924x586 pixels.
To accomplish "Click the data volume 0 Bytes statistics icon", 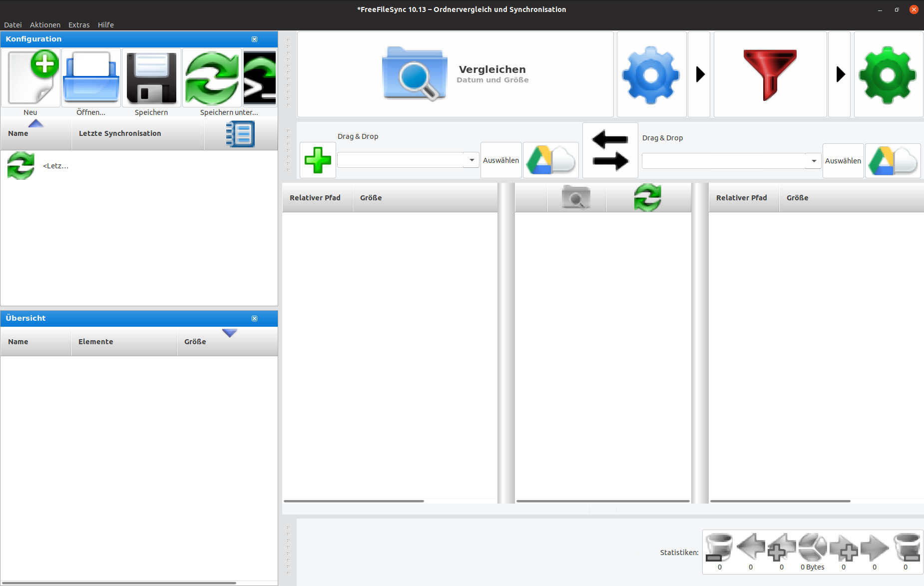I will 813,548.
